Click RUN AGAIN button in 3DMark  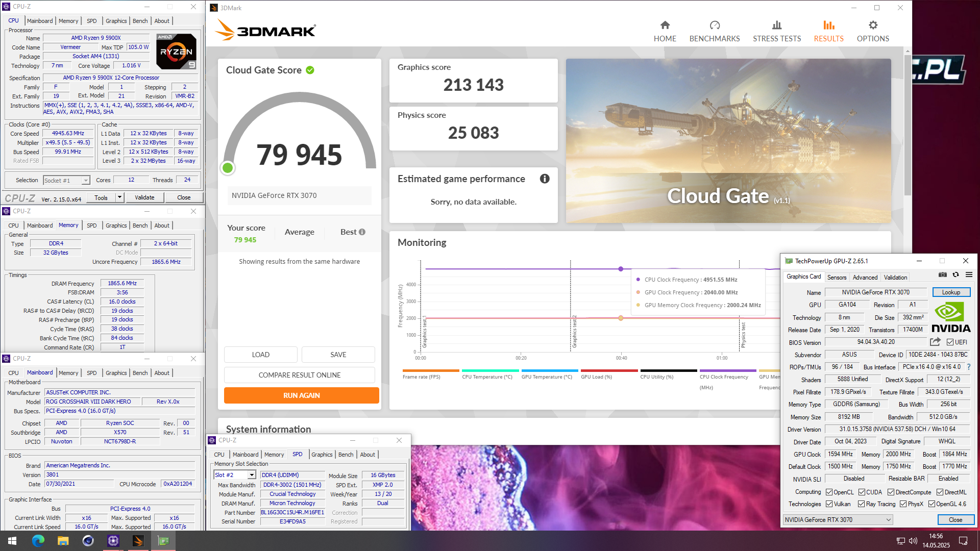301,395
